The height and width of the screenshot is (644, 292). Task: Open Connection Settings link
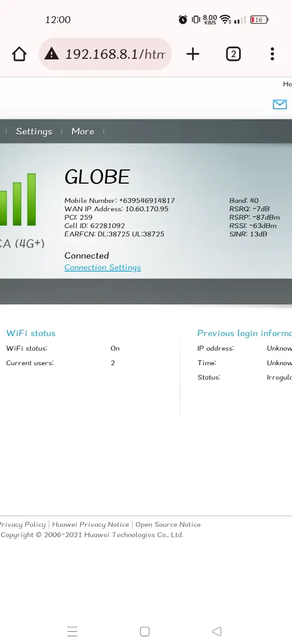coord(103,268)
